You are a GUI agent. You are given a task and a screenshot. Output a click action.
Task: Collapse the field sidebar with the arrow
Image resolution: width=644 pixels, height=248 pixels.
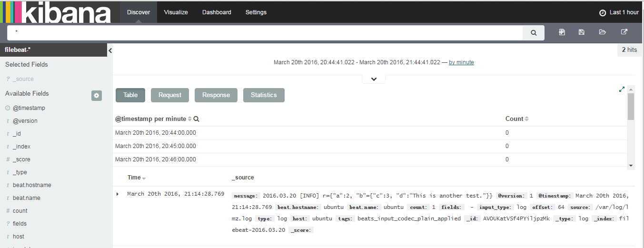pos(110,50)
